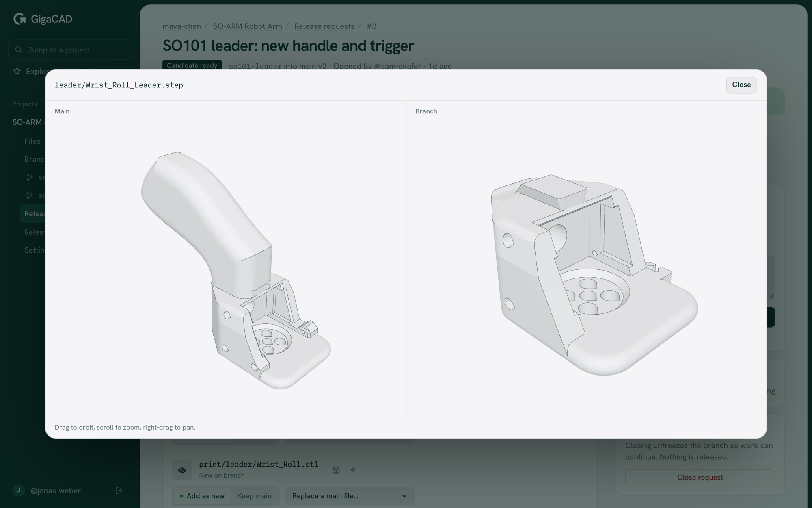This screenshot has height=508, width=812.
Task: Select the Add as new option
Action: [x=202, y=496]
